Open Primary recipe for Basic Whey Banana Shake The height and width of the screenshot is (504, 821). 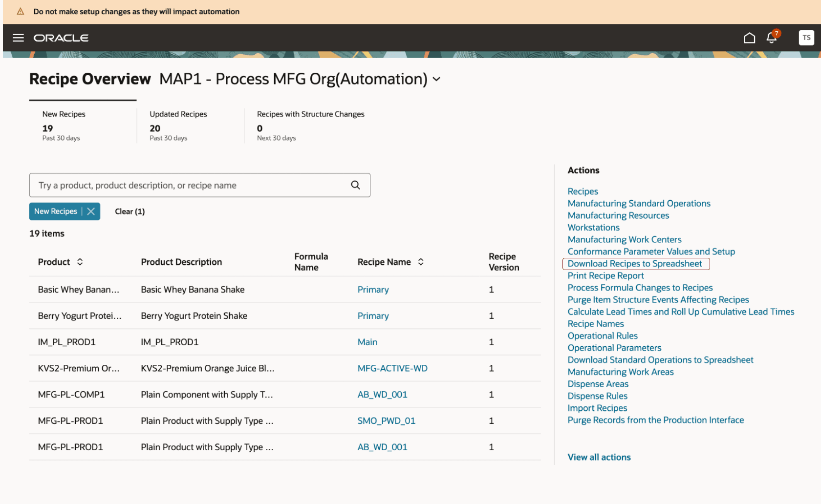(x=373, y=290)
